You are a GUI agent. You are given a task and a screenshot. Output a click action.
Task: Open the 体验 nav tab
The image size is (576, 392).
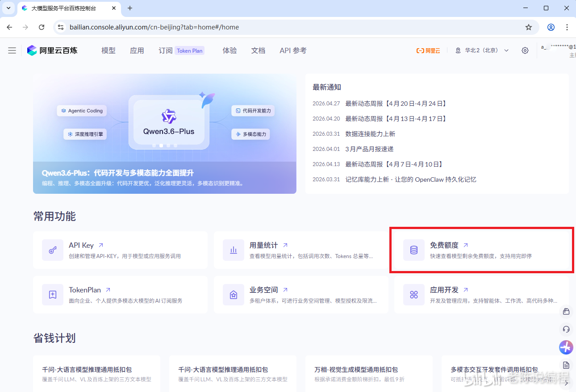(230, 50)
